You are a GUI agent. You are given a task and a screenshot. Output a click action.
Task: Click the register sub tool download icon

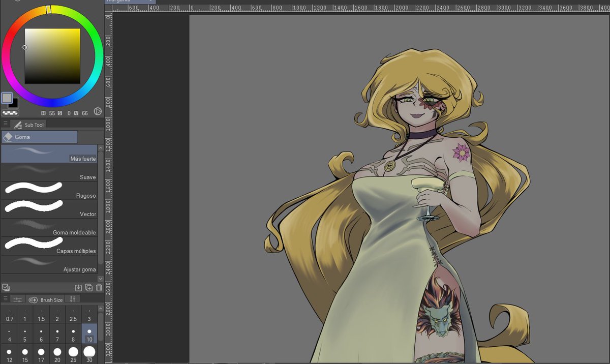78,288
